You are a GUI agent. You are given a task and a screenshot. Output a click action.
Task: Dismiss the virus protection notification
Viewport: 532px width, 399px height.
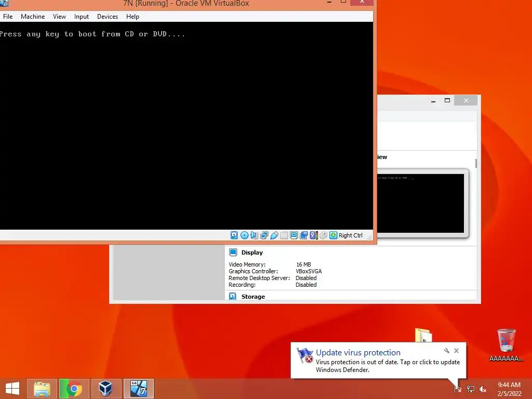click(456, 351)
